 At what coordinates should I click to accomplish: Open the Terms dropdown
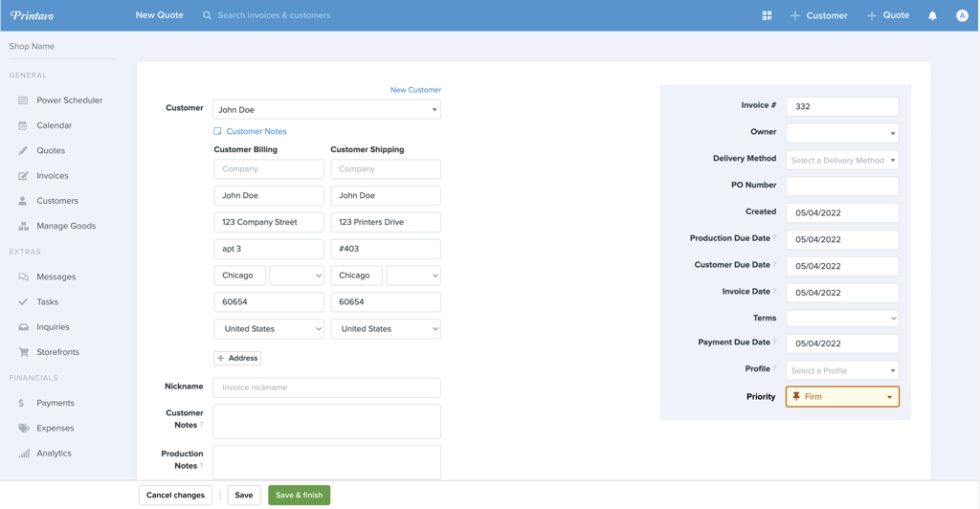pos(842,318)
